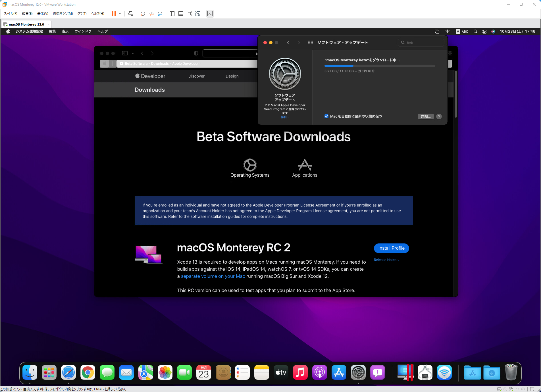The width and height of the screenshot is (541, 392).
Task: Open Feedback Assistant in the Dock
Action: coord(378,372)
